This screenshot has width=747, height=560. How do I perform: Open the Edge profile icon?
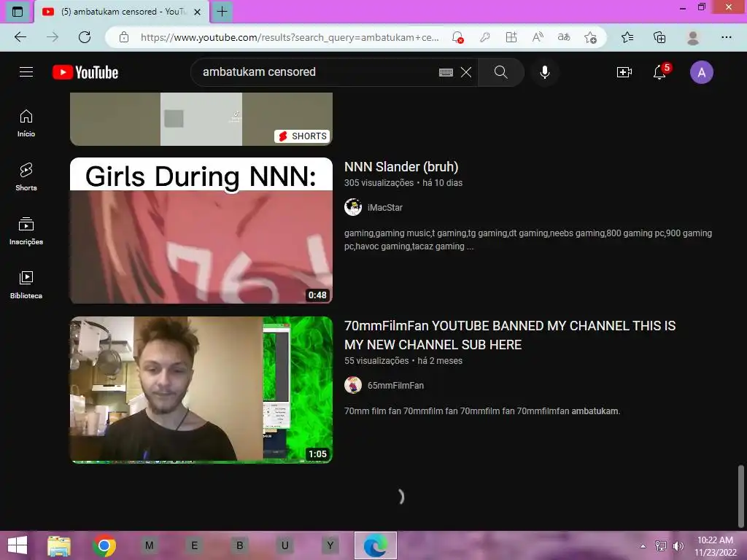[x=693, y=37]
